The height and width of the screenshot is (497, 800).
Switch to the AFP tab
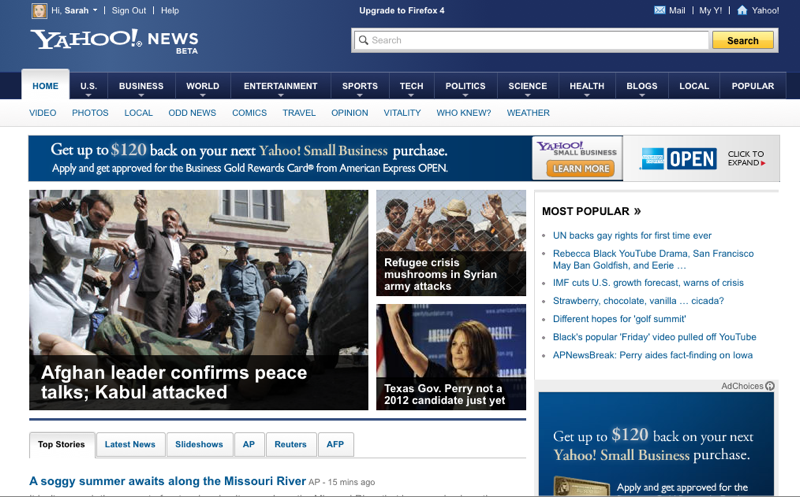335,444
